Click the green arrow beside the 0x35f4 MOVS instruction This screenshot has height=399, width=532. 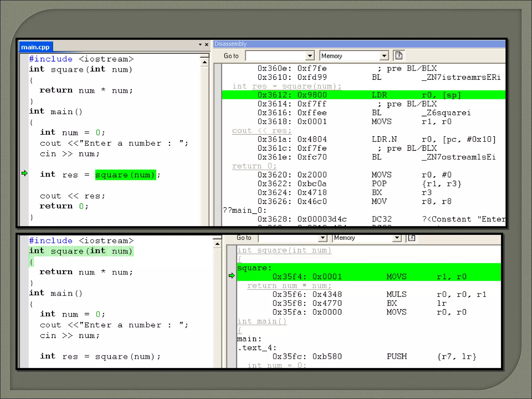232,276
